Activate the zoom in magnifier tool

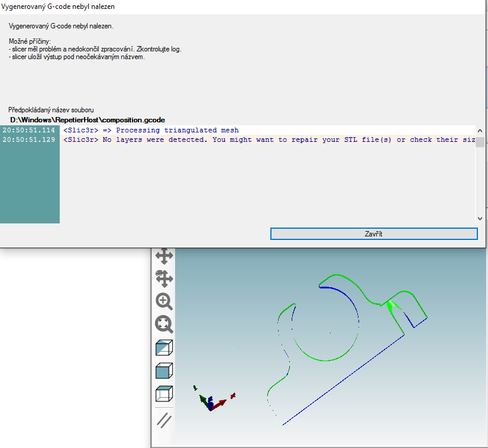click(164, 301)
